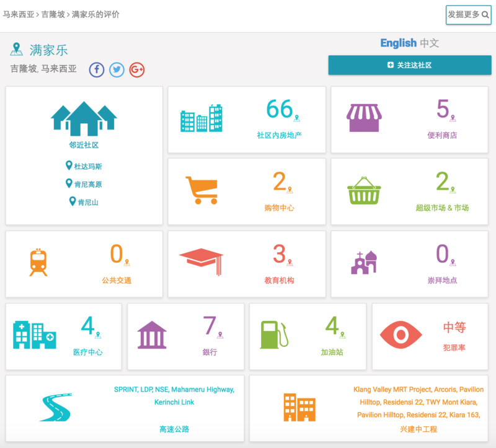
Task: Open nearby community 肯尼高原
Action: (x=84, y=184)
